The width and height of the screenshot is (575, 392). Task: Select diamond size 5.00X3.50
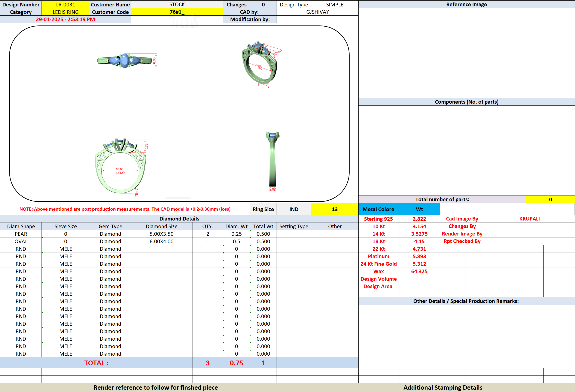coord(162,234)
